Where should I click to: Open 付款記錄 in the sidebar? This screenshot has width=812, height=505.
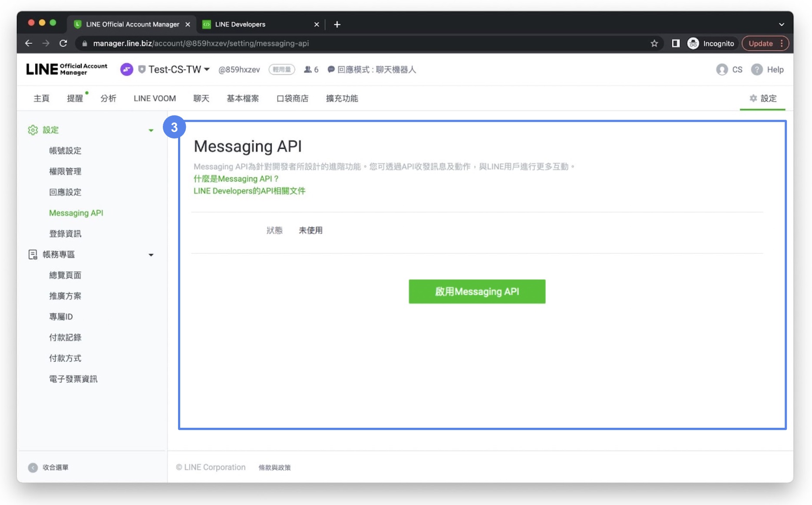click(65, 338)
